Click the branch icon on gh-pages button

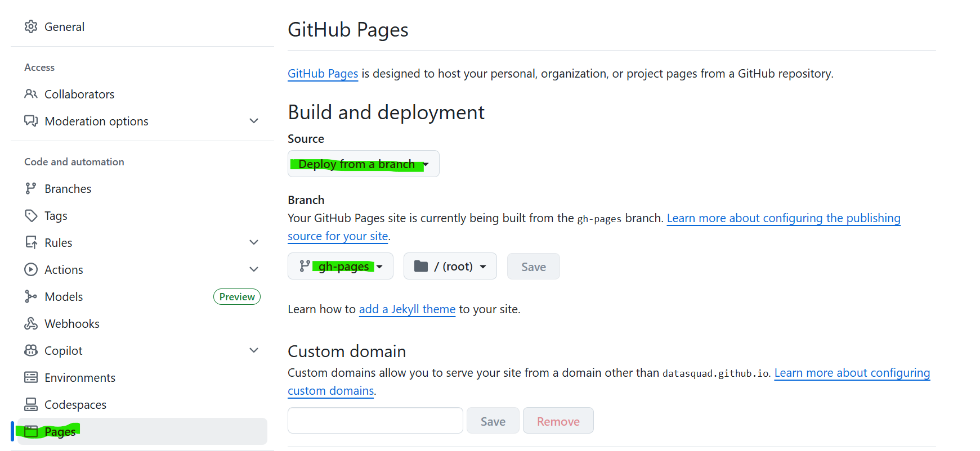pos(305,266)
